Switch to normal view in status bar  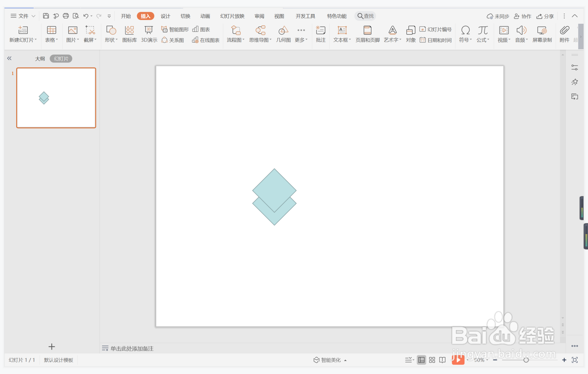(x=421, y=360)
